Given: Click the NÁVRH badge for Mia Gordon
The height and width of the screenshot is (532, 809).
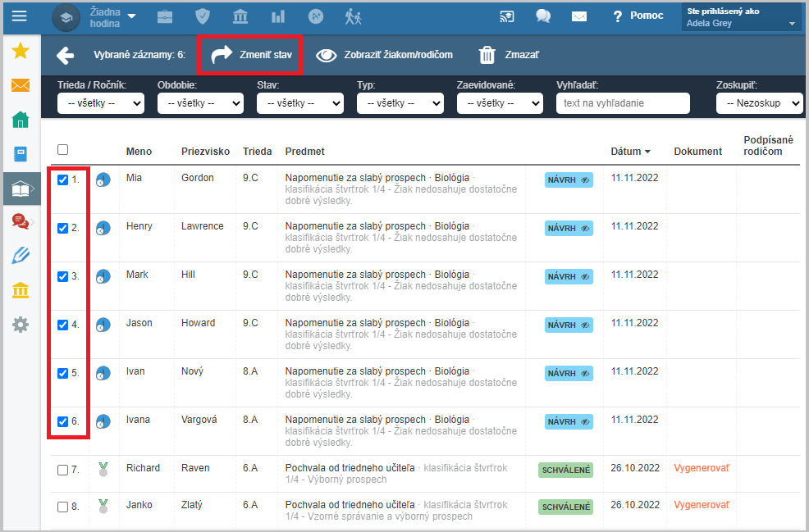Looking at the screenshot, I should [569, 180].
